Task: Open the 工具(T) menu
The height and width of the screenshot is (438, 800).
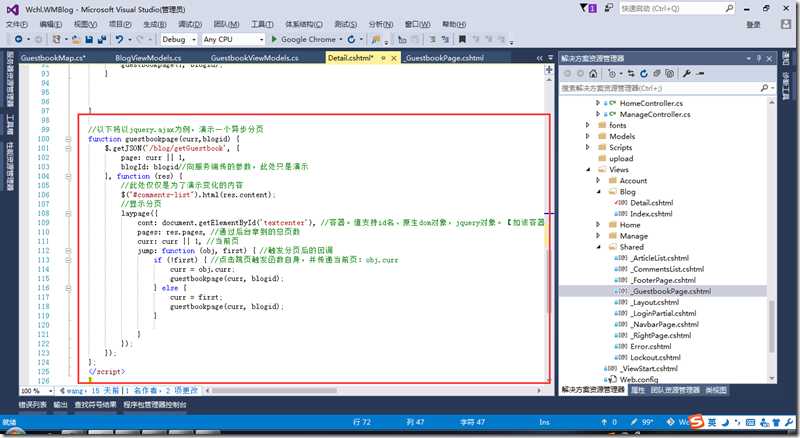Action: (262, 24)
